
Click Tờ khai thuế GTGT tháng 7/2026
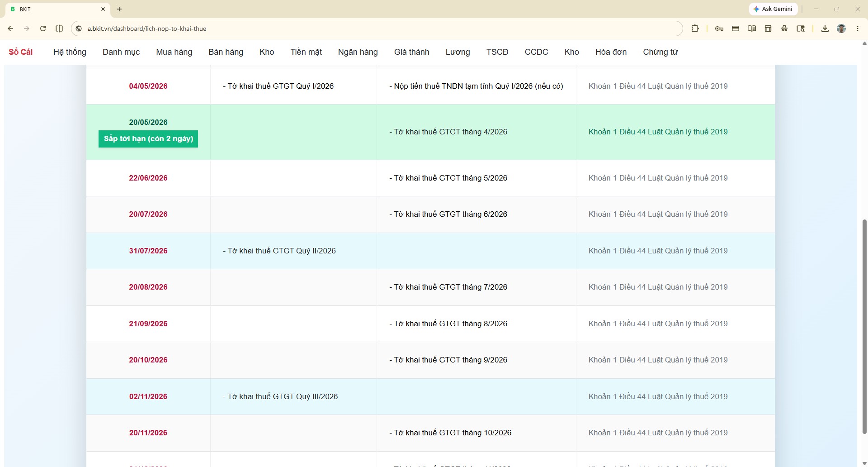tap(448, 287)
